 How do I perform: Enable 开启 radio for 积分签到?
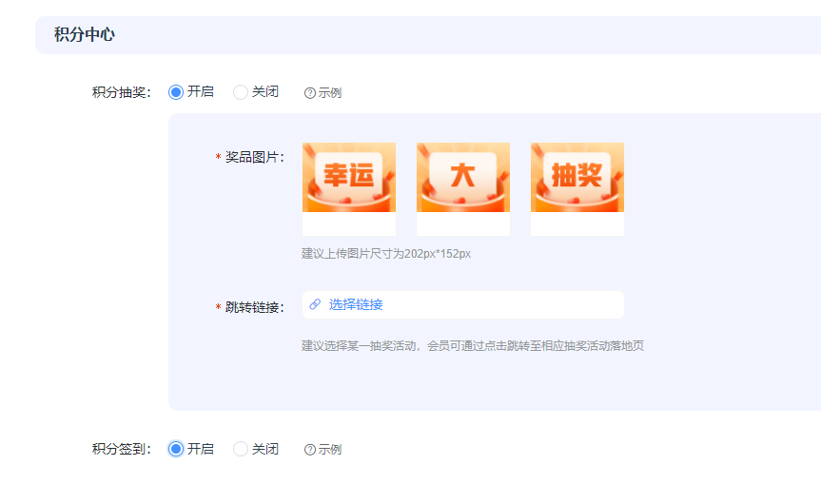(x=176, y=449)
